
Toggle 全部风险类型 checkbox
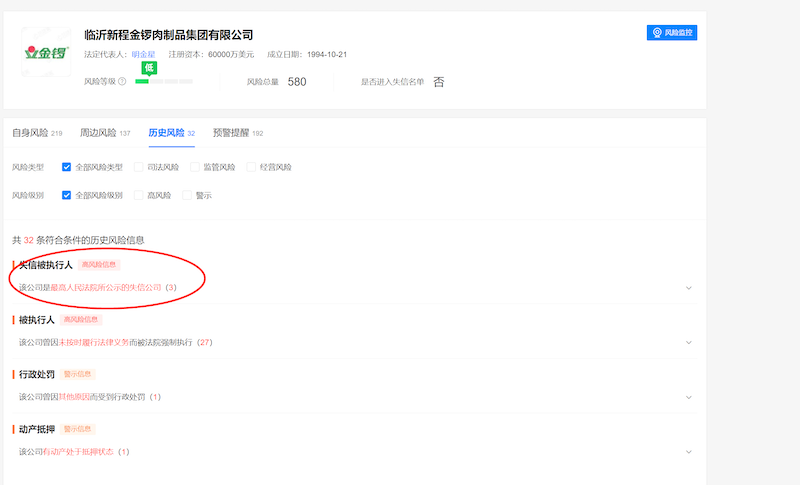[x=66, y=167]
